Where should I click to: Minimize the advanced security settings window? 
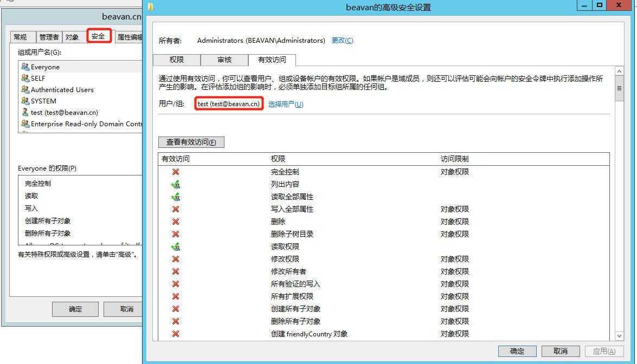tap(584, 5)
